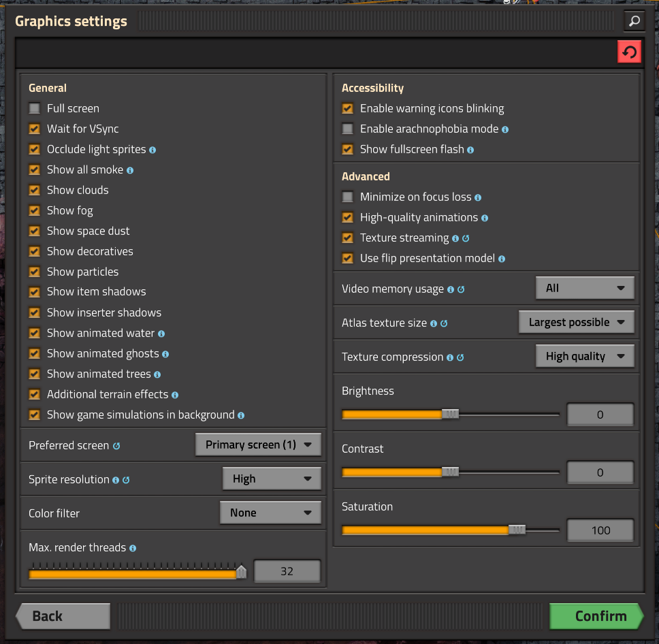Viewport: 659px width, 644px height.
Task: Expand the Video memory usage dropdown
Action: click(585, 288)
